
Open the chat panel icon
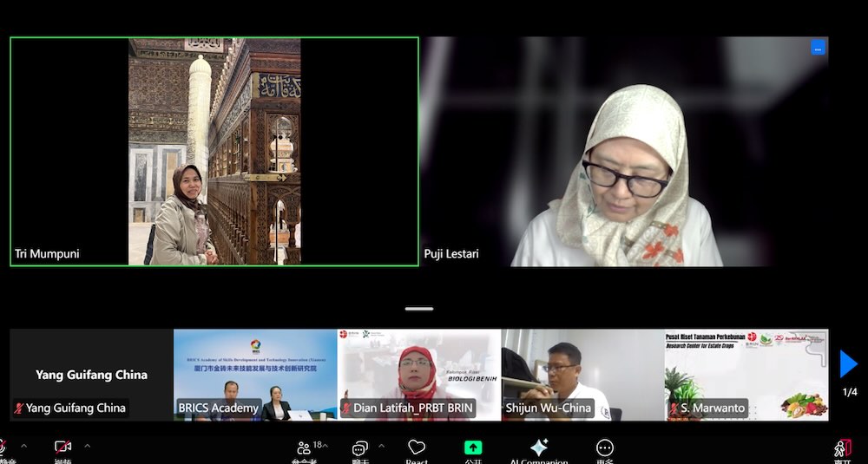360,448
